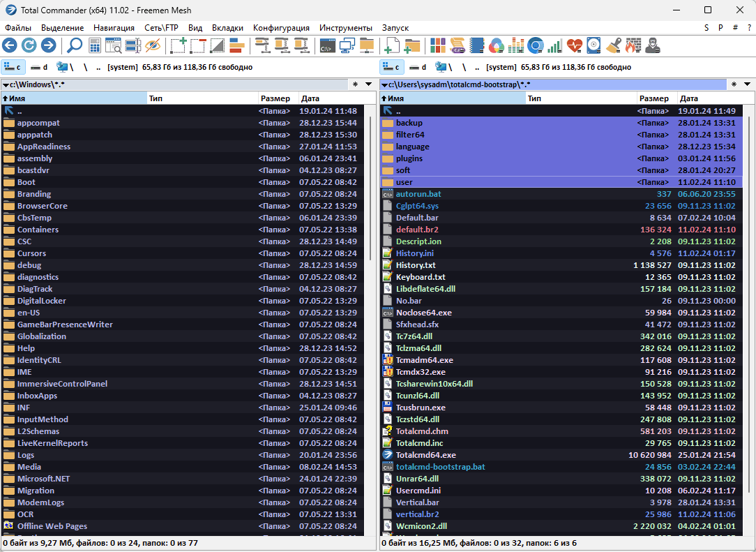This screenshot has height=552, width=756.
Task: Open right panel directory history dropdown arrow
Action: point(747,84)
